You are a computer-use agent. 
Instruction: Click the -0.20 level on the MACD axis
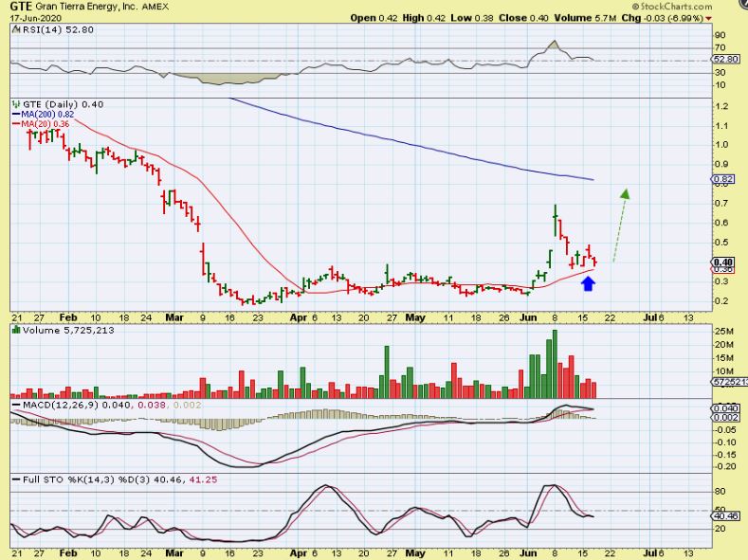point(725,466)
